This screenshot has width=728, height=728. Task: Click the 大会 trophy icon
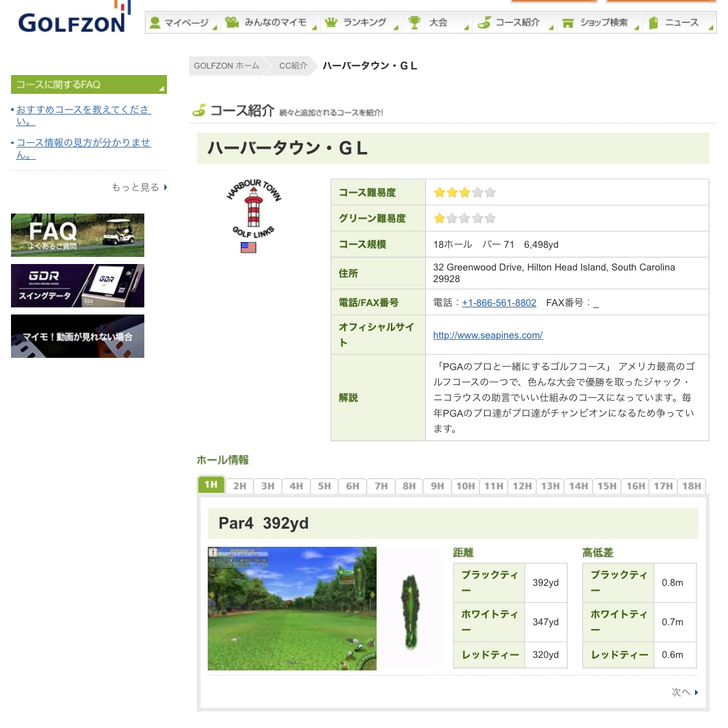pyautogui.click(x=414, y=22)
